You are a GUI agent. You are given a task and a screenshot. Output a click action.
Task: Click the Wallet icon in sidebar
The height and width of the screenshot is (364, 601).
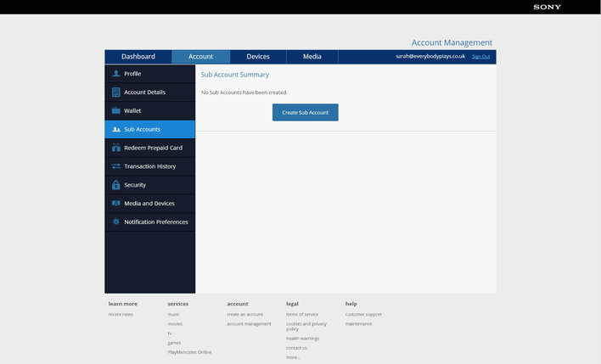click(116, 111)
